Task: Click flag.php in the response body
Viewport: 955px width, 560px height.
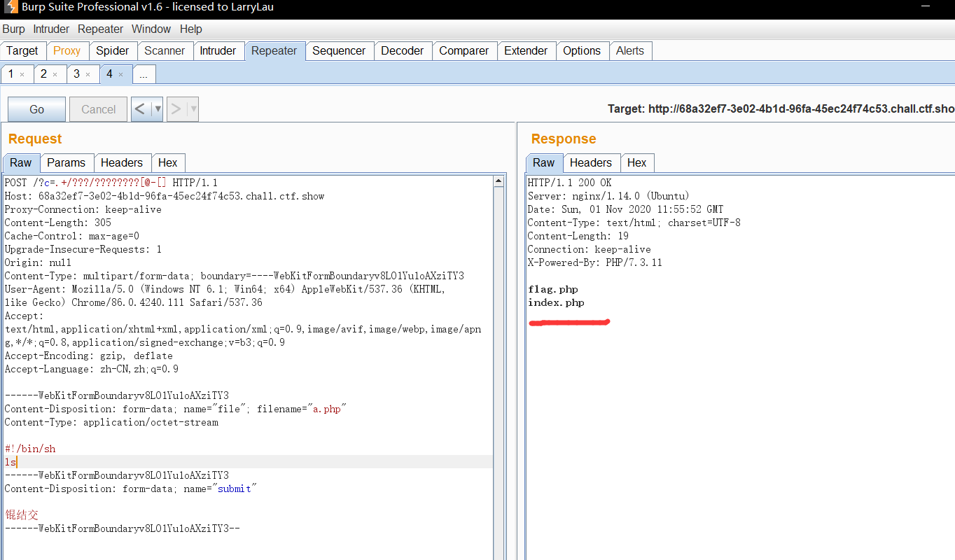Action: point(553,289)
